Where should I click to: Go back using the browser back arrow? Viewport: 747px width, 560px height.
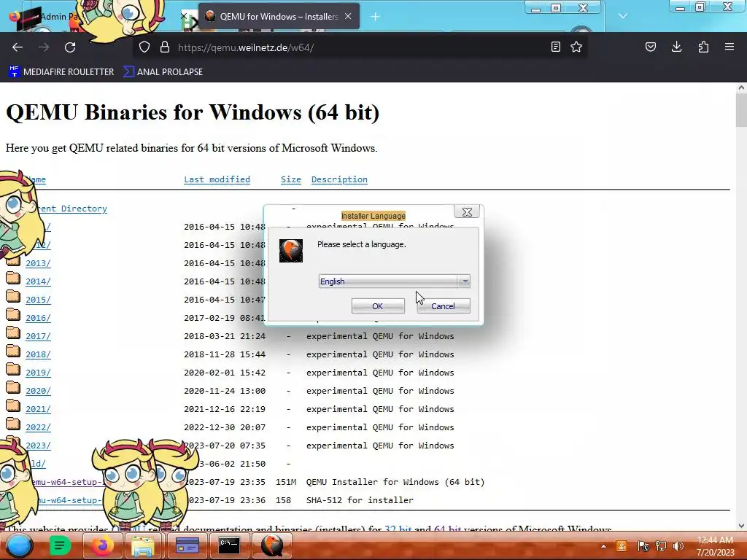click(18, 47)
